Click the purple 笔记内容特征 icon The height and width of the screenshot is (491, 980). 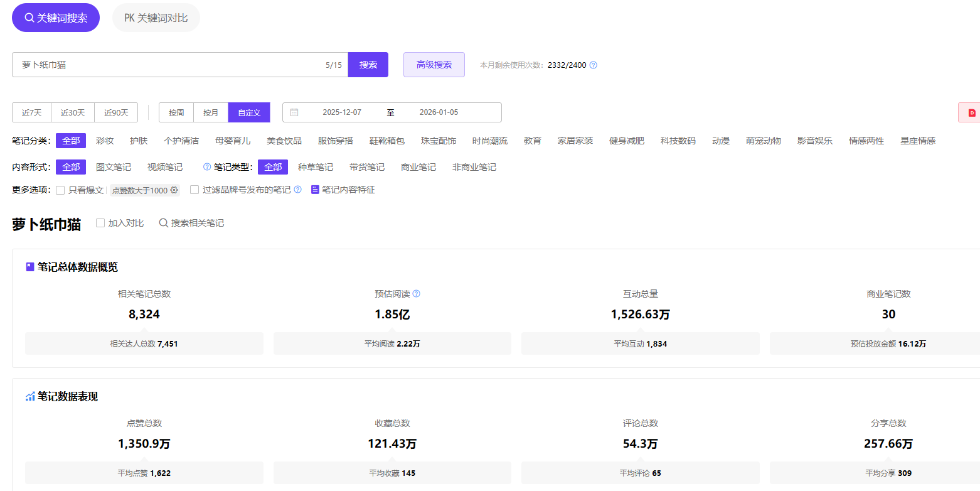pyautogui.click(x=315, y=190)
